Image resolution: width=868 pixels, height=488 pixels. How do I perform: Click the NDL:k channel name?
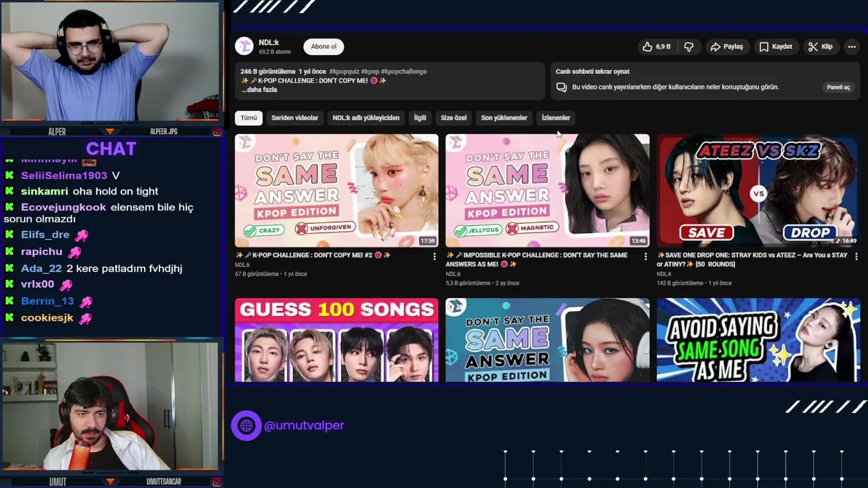point(269,43)
